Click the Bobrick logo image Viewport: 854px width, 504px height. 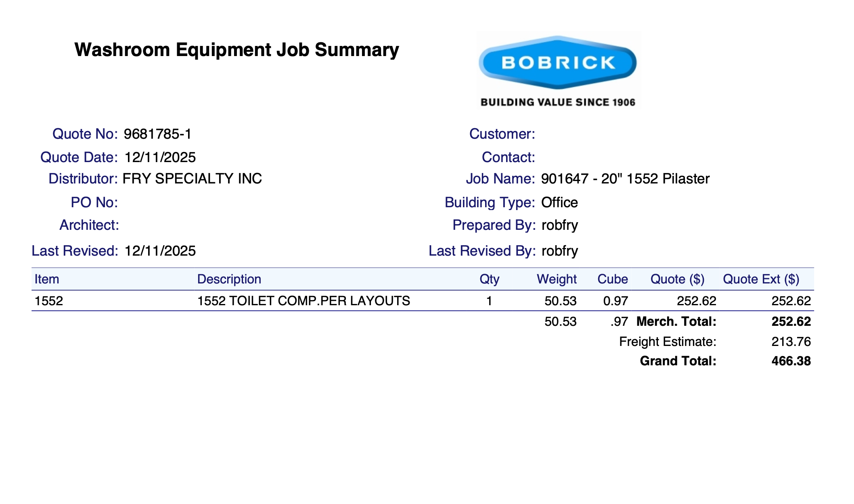click(x=558, y=69)
